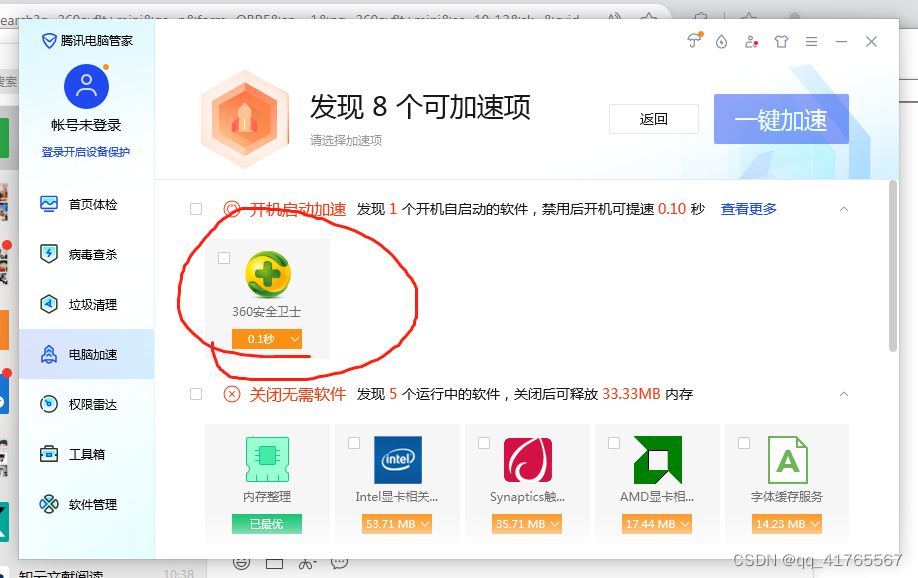Tick the Intel显卡相关 checkbox
Image resolution: width=918 pixels, height=578 pixels.
354,443
